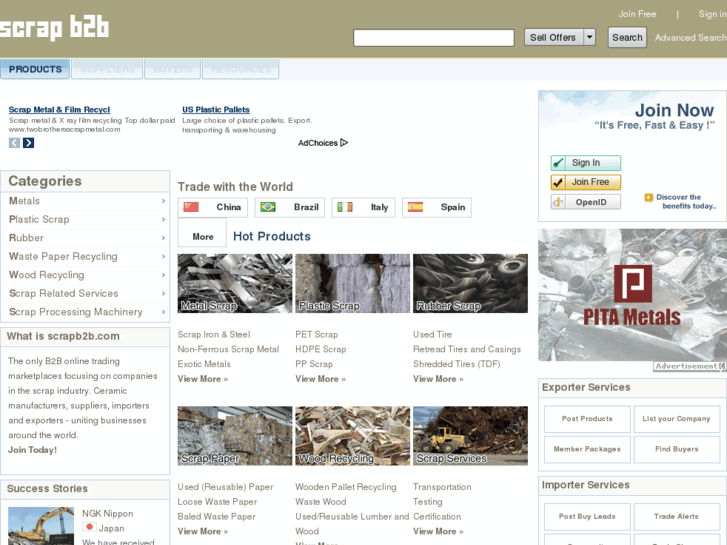Click the scrap b2b site logo
This screenshot has height=545, width=727.
tap(54, 28)
